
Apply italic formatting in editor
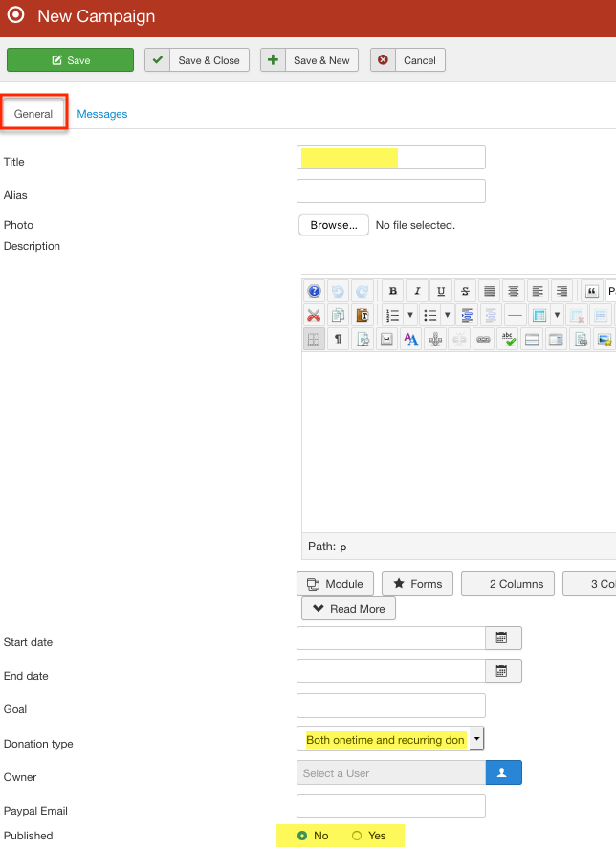pyautogui.click(x=416, y=291)
